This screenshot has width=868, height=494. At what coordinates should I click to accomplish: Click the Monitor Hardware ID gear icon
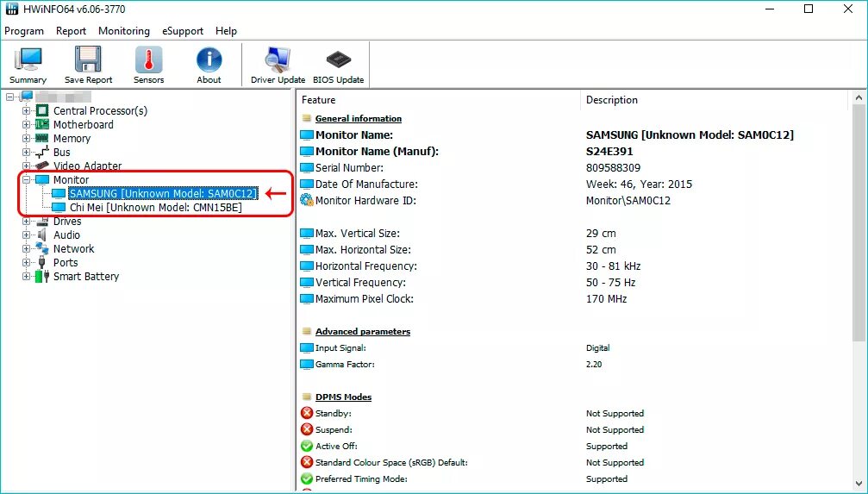pos(307,201)
